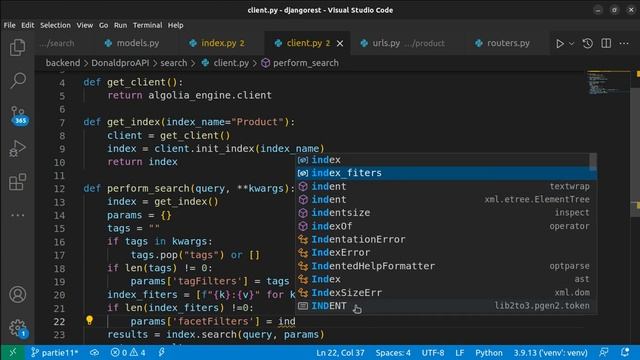Viewport: 640px width, 360px height.
Task: Select INDENT lib2to3 suggestion
Action: [x=446, y=306]
